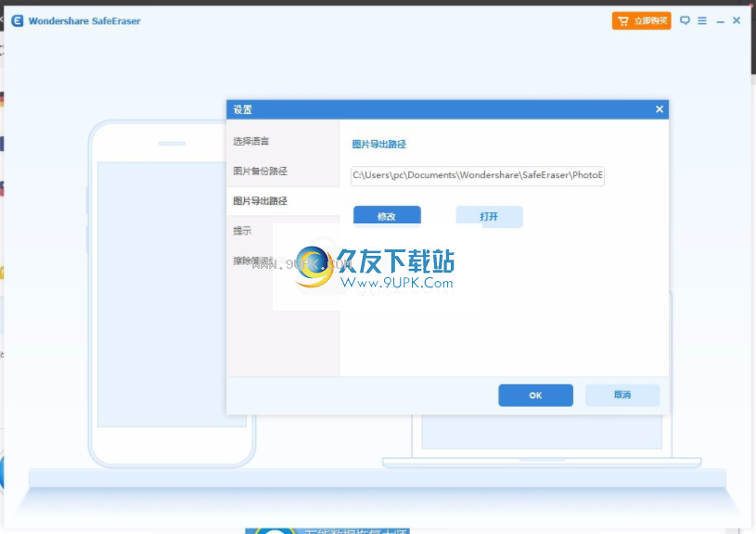Viewport: 756px width, 534px height.
Task: Select the 提示 settings tab
Action: (283, 231)
